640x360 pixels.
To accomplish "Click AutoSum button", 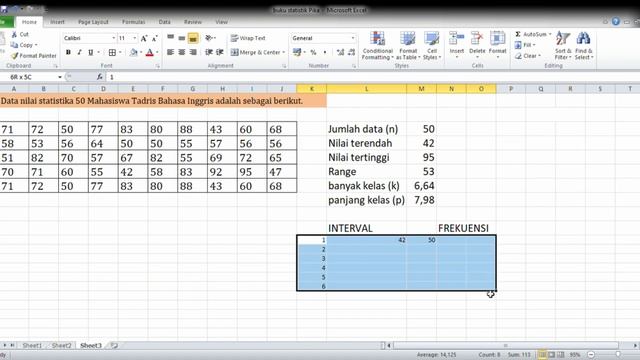I will pyautogui.click(x=533, y=34).
